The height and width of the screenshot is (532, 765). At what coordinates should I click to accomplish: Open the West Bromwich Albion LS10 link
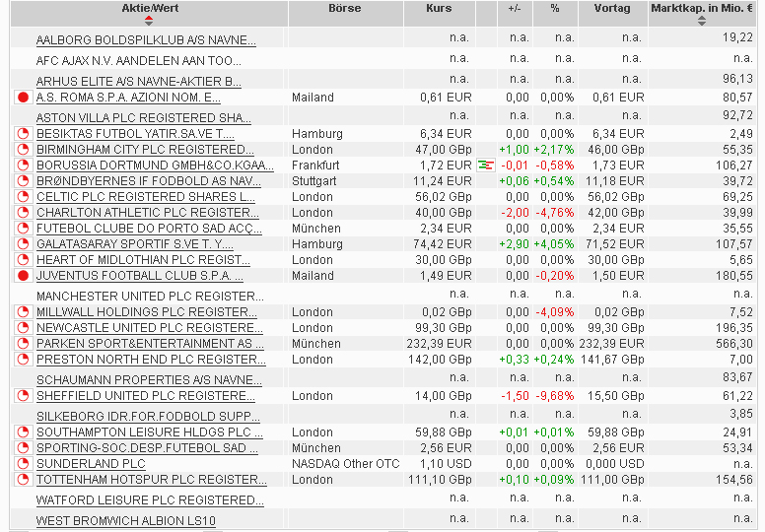(126, 521)
